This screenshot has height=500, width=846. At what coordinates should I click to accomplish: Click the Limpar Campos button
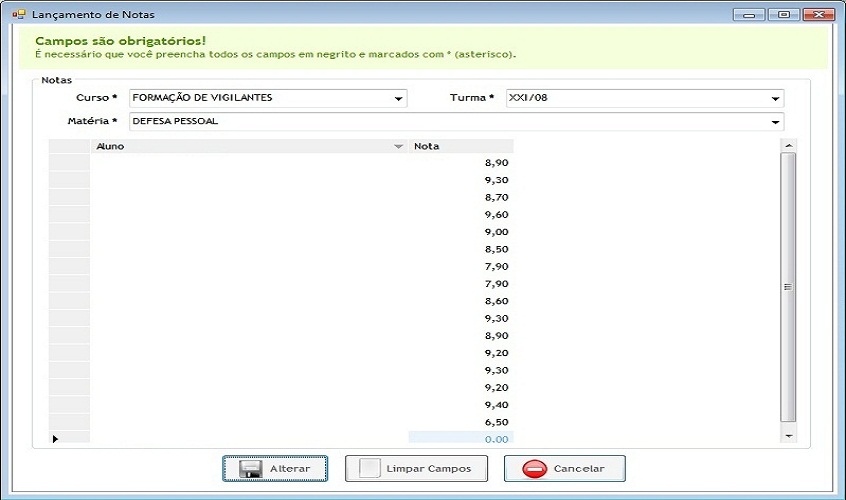coord(416,468)
